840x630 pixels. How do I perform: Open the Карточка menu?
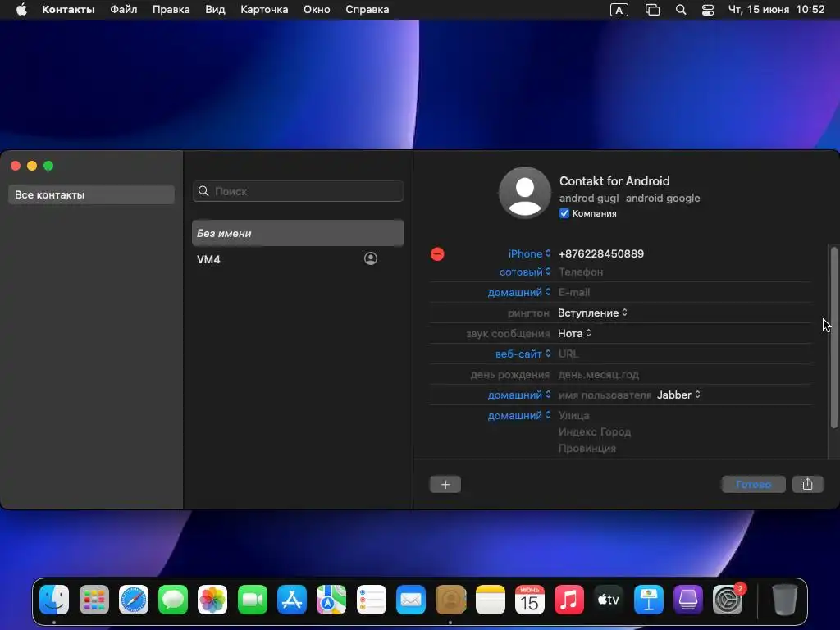[x=264, y=10]
